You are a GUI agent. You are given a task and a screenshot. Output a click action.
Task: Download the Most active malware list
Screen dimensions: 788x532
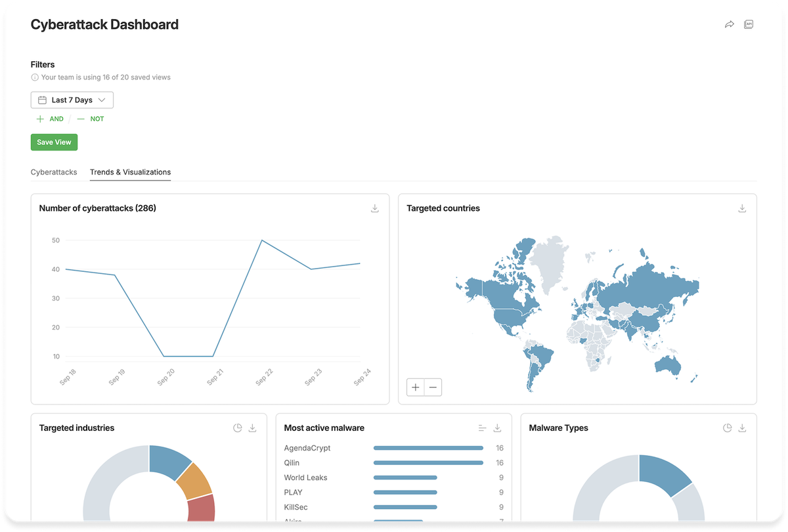pyautogui.click(x=498, y=428)
